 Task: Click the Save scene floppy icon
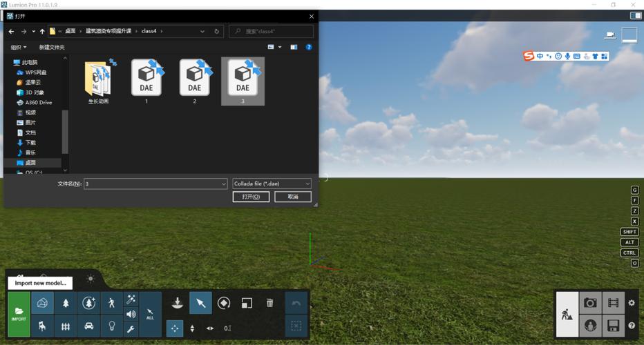[613, 325]
